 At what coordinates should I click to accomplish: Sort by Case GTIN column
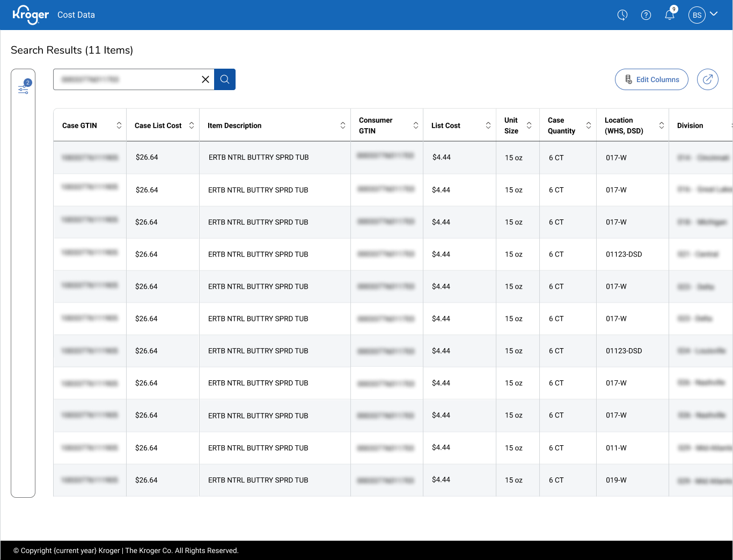pos(119,126)
